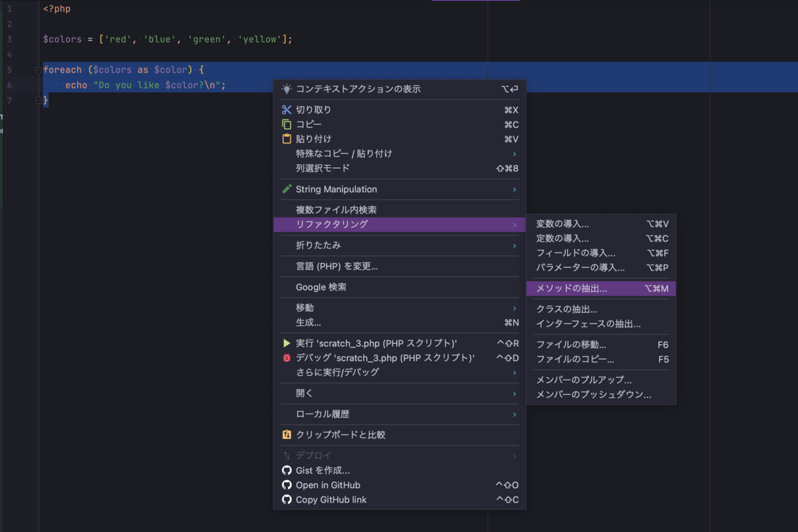The width and height of the screenshot is (798, 532).
Task: Click the <?php opening tag
Action: [57, 9]
